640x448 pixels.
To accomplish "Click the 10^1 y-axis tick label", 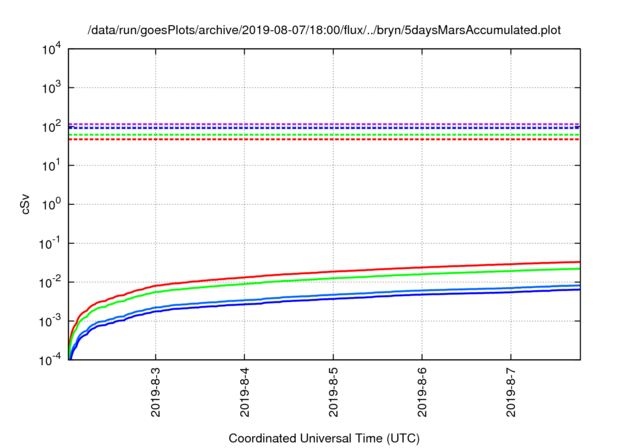I will click(x=48, y=166).
